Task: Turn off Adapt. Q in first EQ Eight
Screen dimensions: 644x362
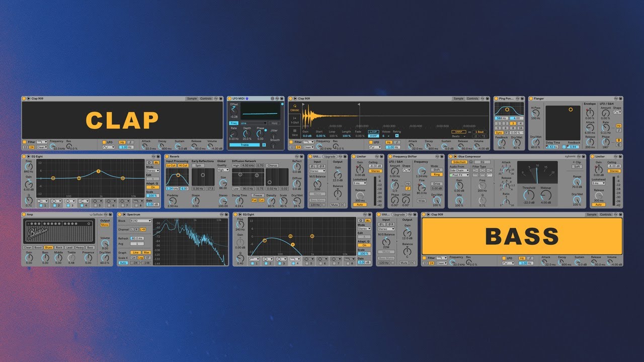Action: click(153, 187)
